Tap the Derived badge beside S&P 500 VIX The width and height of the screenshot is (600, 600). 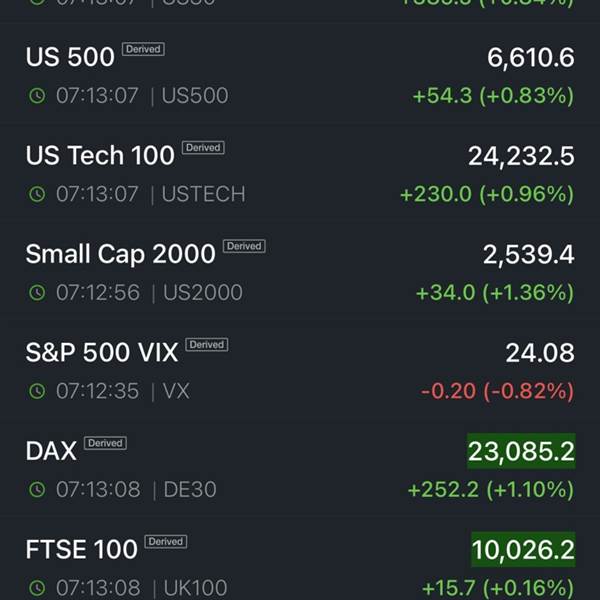[x=207, y=345]
